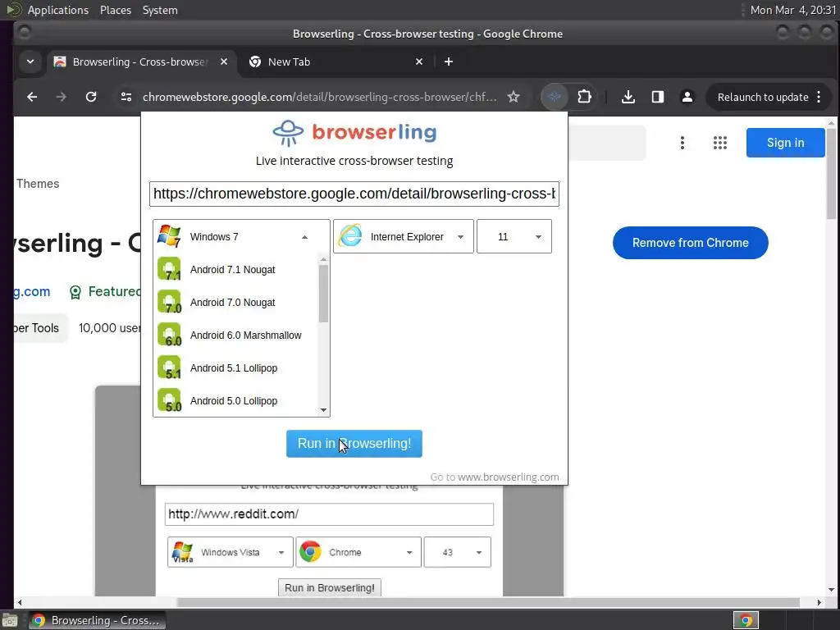The height and width of the screenshot is (630, 840).
Task: Open the Chrome profile avatar icon
Action: 687,97
